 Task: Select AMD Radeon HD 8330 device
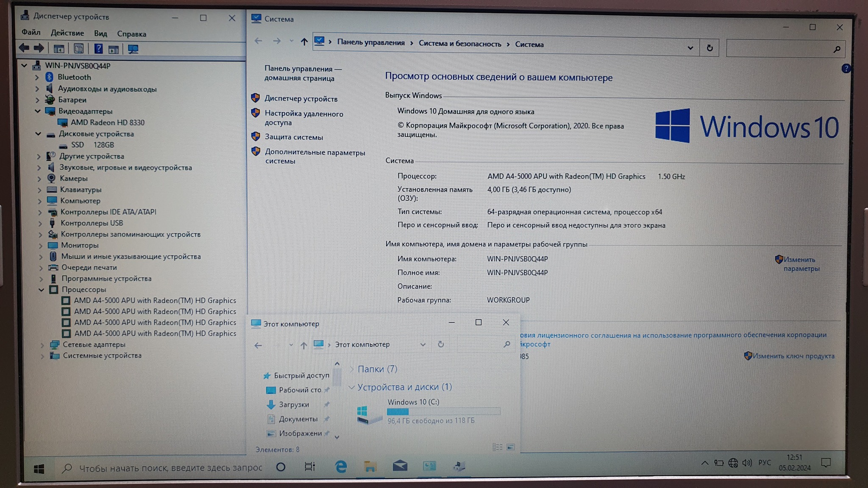tap(107, 122)
